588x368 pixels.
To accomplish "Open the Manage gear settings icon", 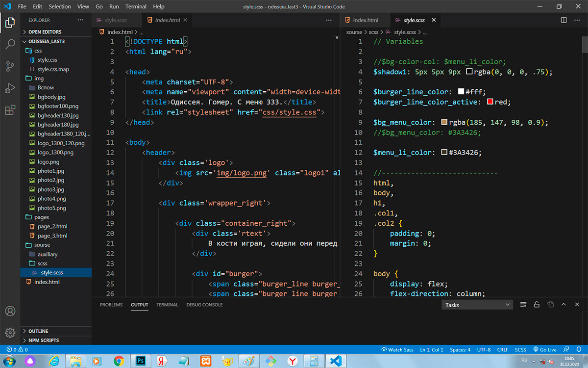I will (x=10, y=333).
